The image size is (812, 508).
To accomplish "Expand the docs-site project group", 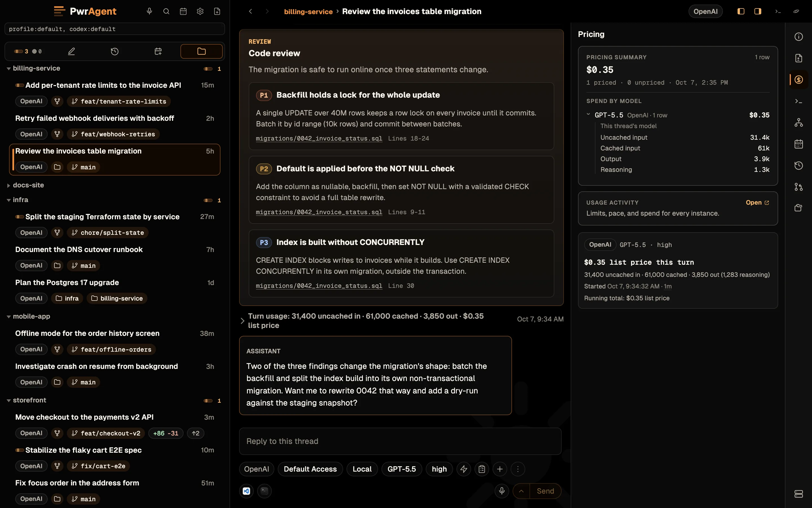I will point(9,185).
